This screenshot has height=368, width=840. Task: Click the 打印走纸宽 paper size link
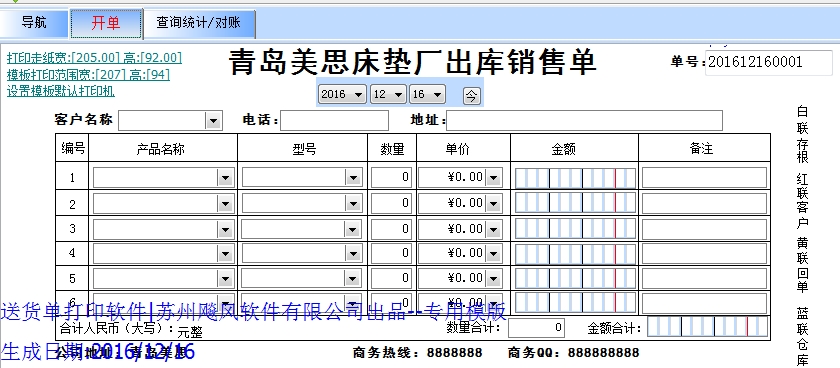[x=94, y=57]
